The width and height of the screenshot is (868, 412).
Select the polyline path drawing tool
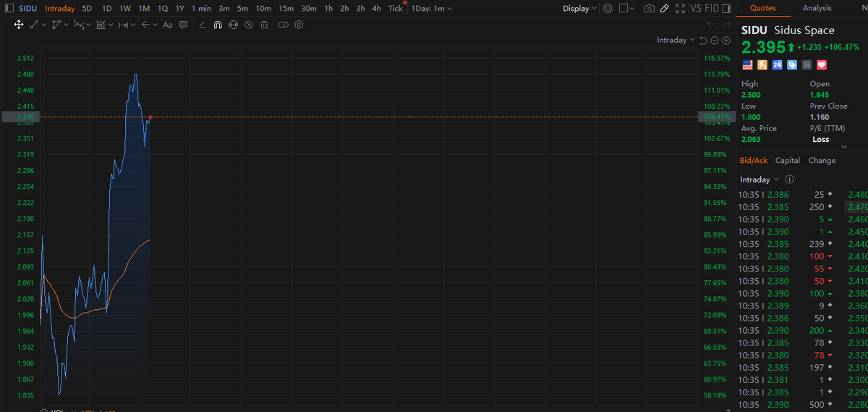[56, 25]
